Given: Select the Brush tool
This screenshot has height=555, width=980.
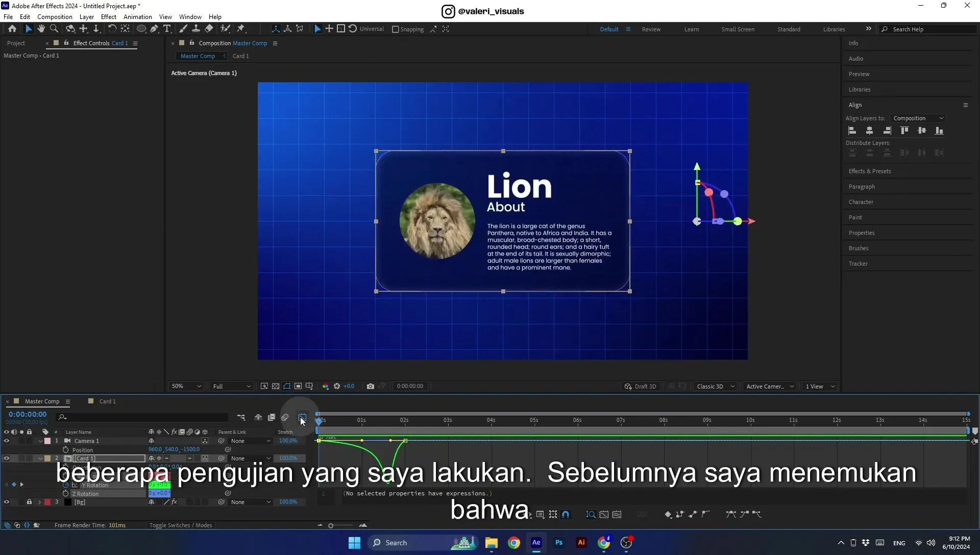Looking at the screenshot, I should click(183, 29).
